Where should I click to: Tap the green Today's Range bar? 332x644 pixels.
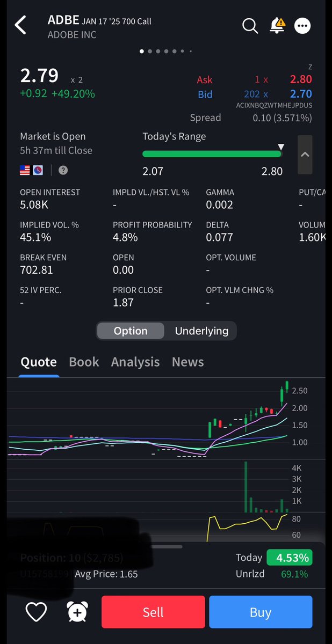coord(212,154)
